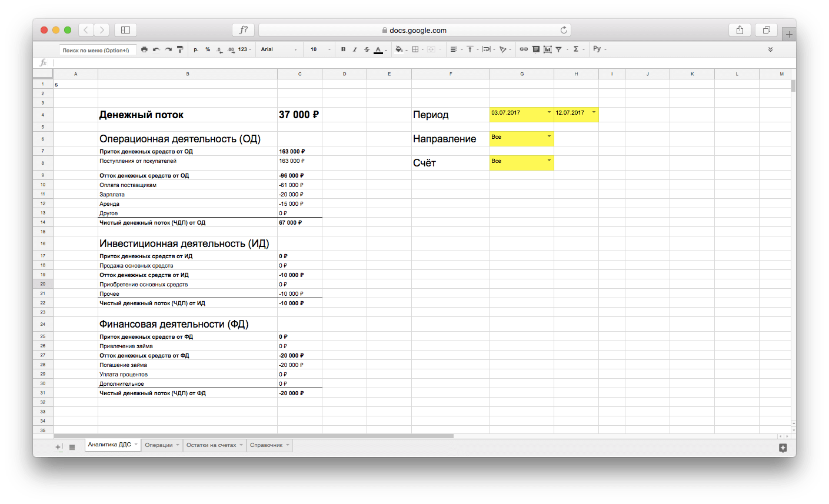Toggle italic text formatting
Viewport: 829px width, 504px height.
tap(355, 49)
